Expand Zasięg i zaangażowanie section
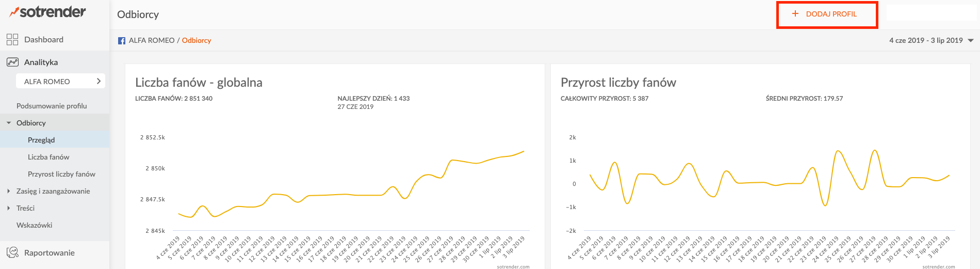Viewport: 980px width, 269px height. coord(9,191)
